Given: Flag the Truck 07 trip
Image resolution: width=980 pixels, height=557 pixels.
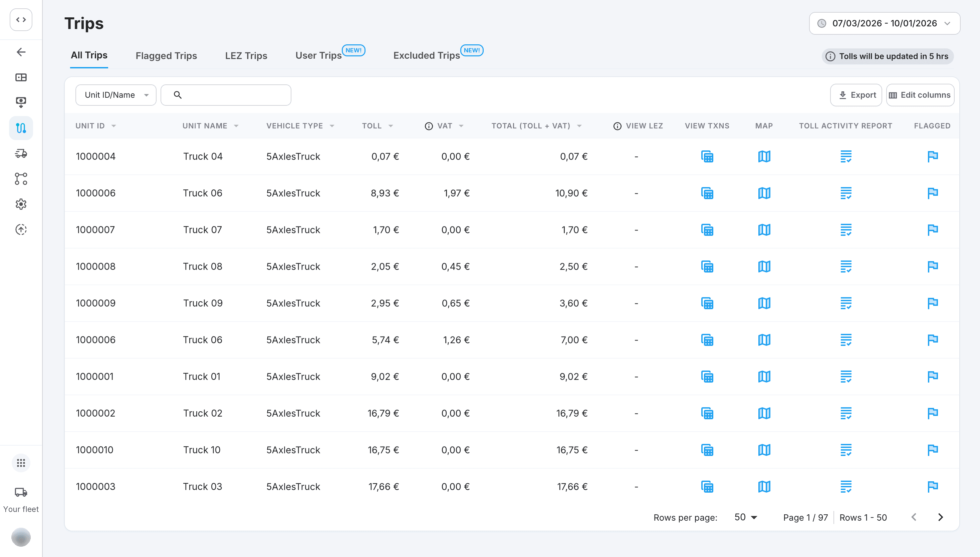Looking at the screenshot, I should click(x=933, y=230).
